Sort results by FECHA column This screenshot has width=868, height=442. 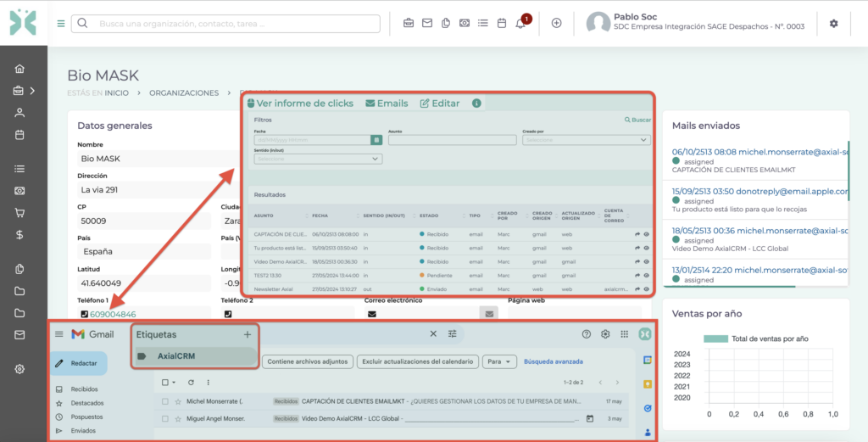point(320,215)
